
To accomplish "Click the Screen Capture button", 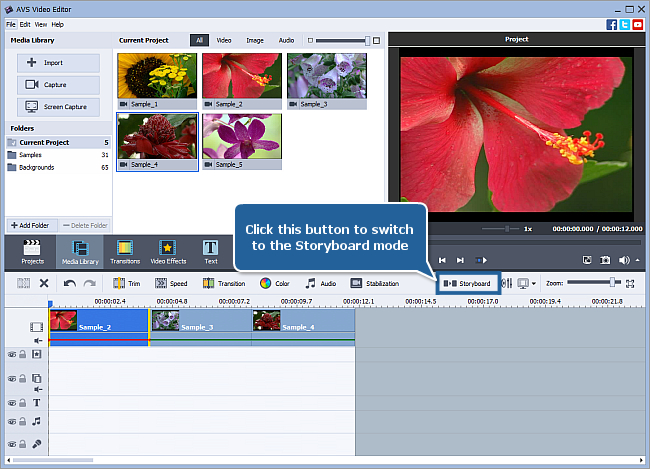I will [58, 107].
